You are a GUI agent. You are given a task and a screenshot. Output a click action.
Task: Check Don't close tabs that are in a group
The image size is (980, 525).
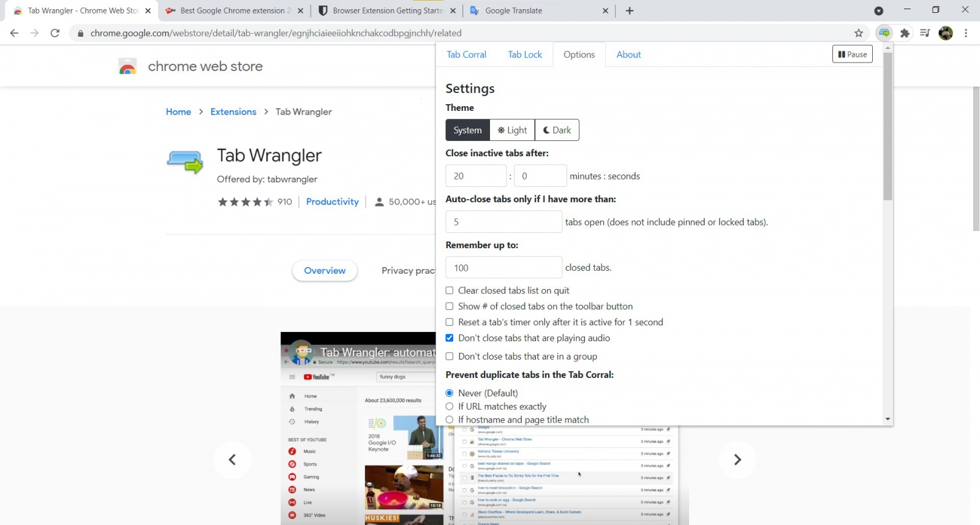tap(450, 357)
